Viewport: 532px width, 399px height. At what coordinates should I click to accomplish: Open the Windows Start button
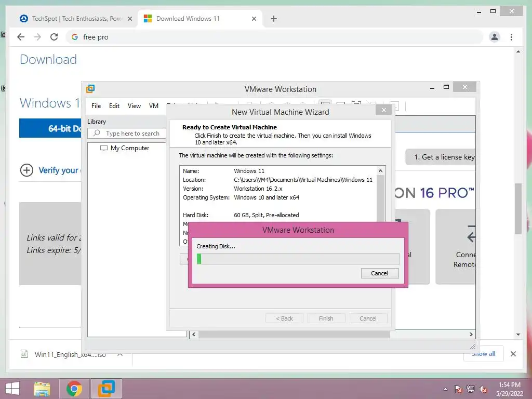point(12,389)
